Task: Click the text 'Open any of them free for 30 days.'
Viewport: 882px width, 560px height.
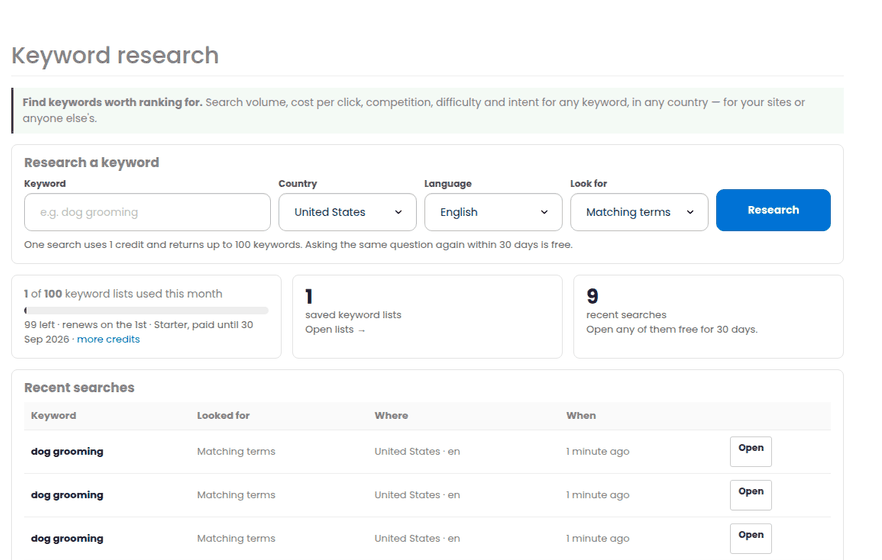Action: pos(672,329)
